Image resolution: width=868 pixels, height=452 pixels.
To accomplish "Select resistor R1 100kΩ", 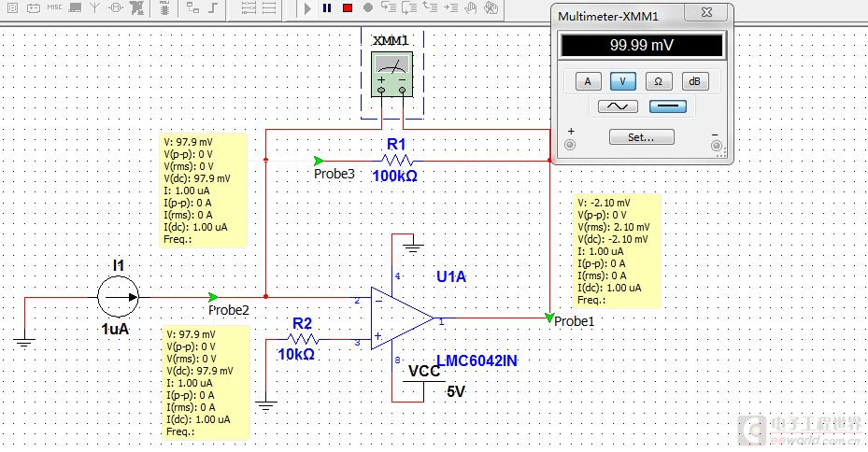I will click(397, 161).
